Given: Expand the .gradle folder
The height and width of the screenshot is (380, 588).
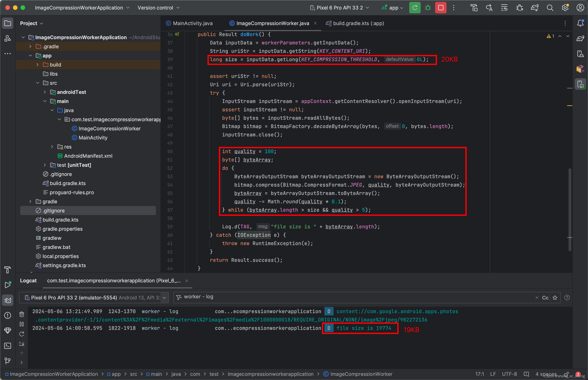Looking at the screenshot, I should (x=30, y=46).
